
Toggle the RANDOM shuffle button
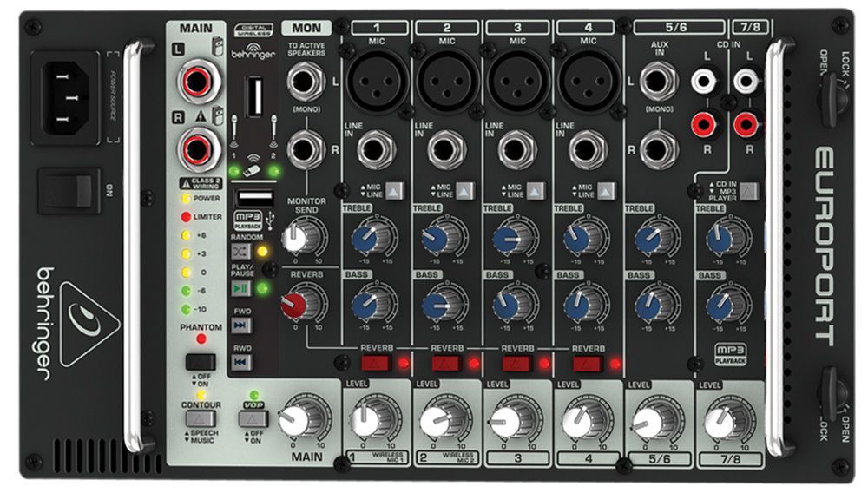pyautogui.click(x=240, y=252)
